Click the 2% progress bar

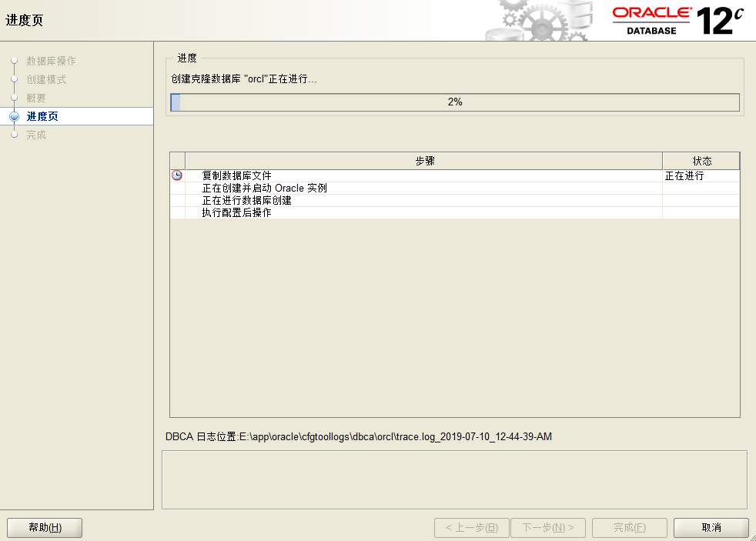[457, 101]
